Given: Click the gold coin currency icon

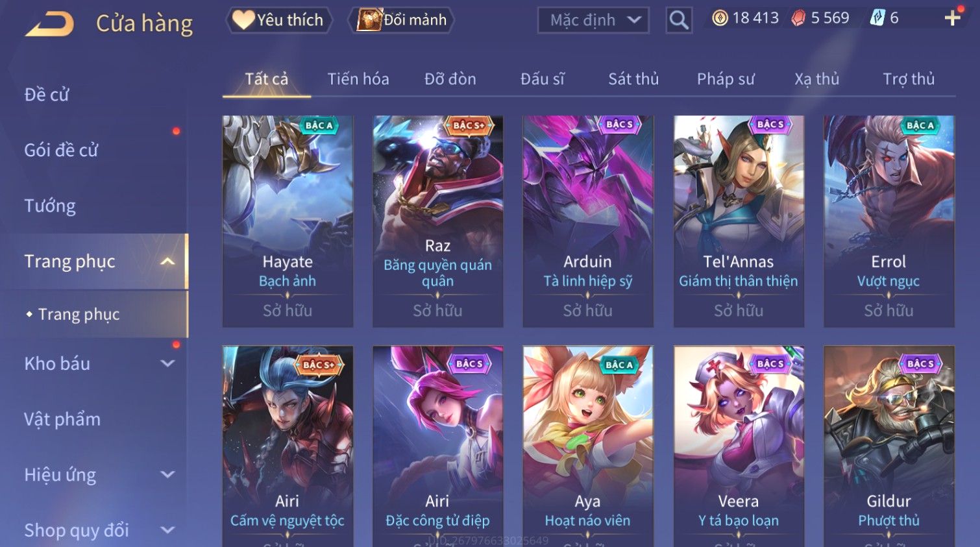Looking at the screenshot, I should coord(720,18).
